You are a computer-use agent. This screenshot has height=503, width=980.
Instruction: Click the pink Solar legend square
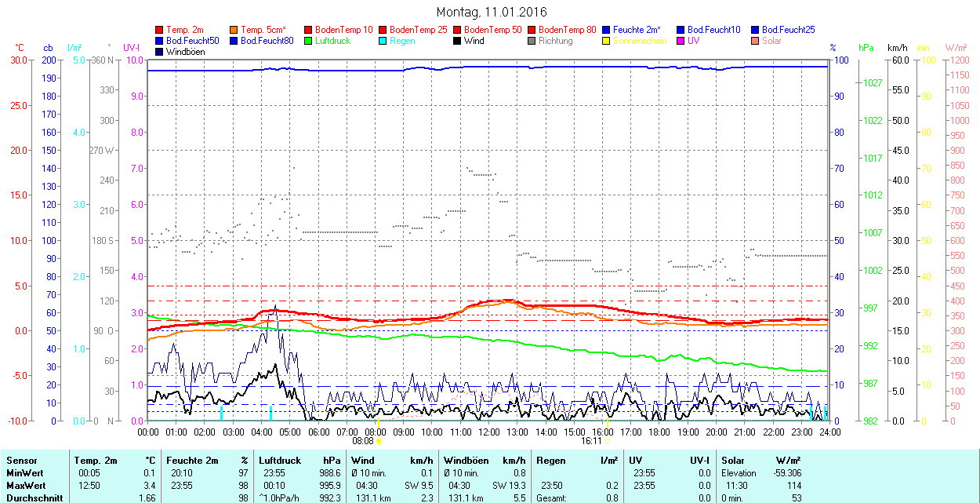pyautogui.click(x=756, y=41)
